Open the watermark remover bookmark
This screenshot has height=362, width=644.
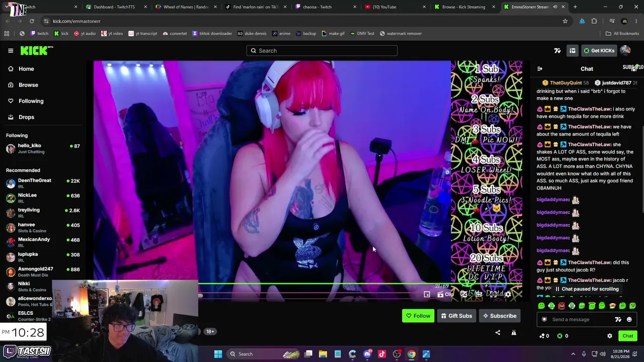click(x=400, y=34)
